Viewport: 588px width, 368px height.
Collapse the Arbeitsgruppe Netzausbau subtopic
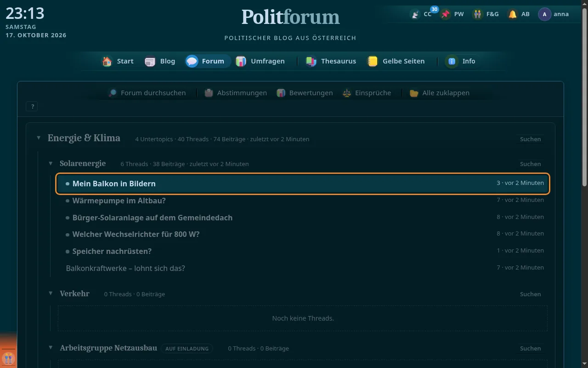click(x=51, y=348)
